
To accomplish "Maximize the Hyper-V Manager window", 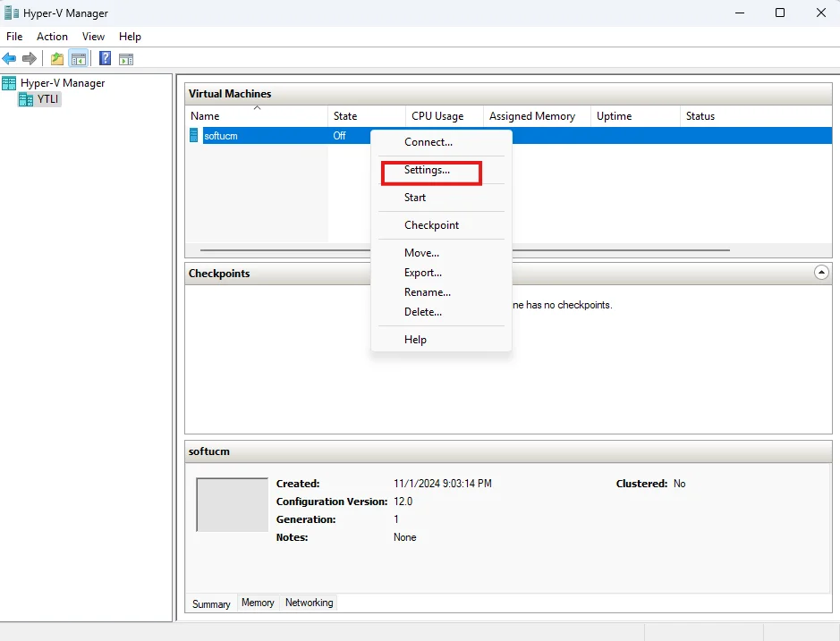I will [x=780, y=13].
